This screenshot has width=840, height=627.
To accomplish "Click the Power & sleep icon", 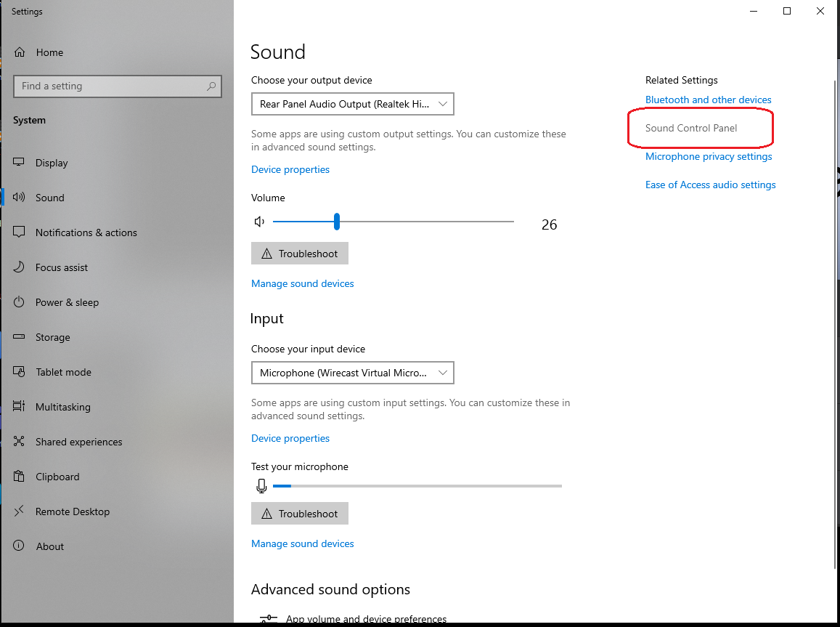I will tap(19, 302).
